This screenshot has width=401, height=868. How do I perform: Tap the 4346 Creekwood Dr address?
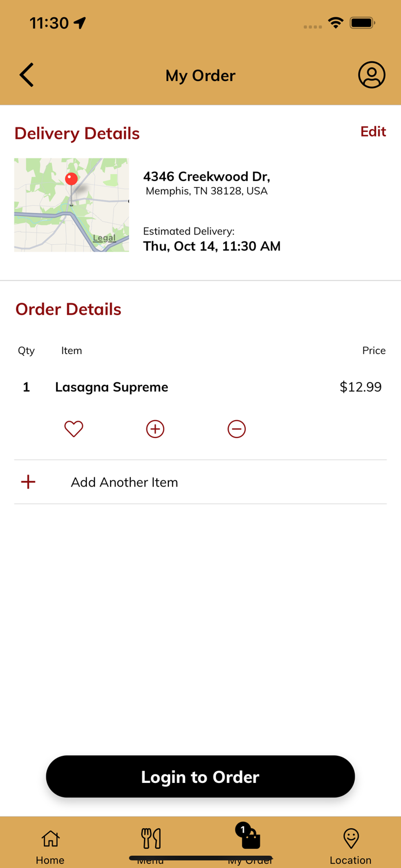[x=207, y=176]
